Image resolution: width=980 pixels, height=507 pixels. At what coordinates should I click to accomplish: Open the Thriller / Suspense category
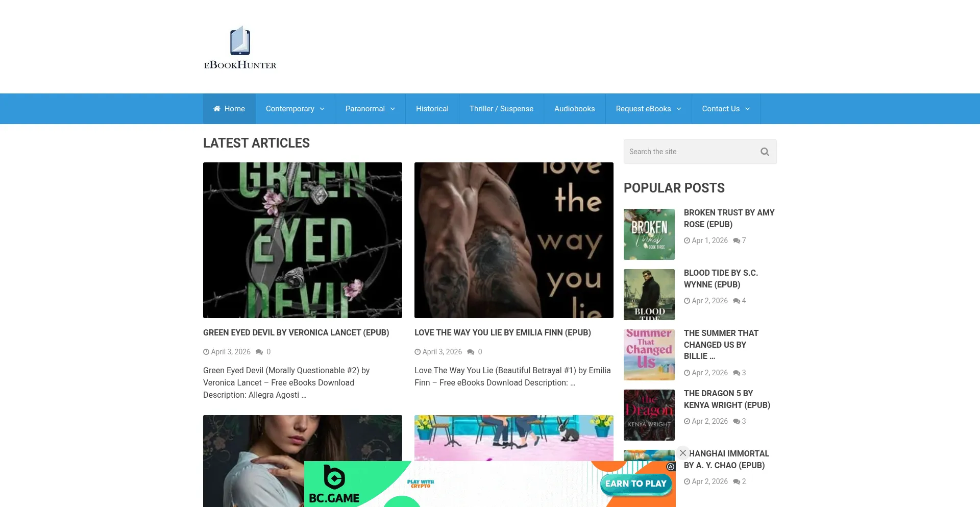(x=501, y=109)
